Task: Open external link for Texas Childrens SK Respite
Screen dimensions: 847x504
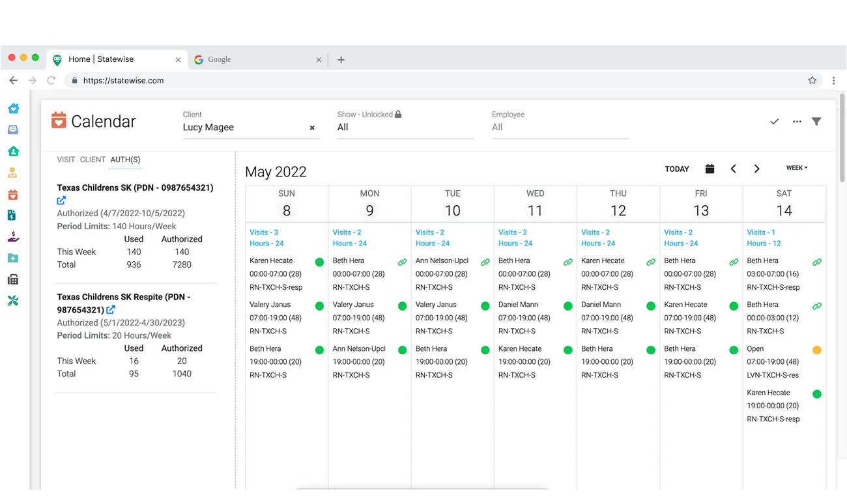Action: click(x=111, y=310)
